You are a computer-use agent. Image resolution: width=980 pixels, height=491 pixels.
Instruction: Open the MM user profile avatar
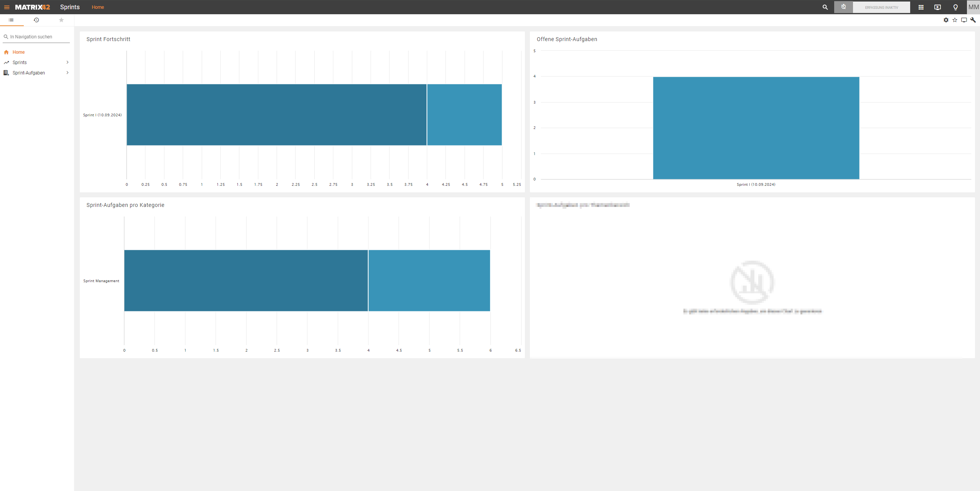tap(973, 7)
